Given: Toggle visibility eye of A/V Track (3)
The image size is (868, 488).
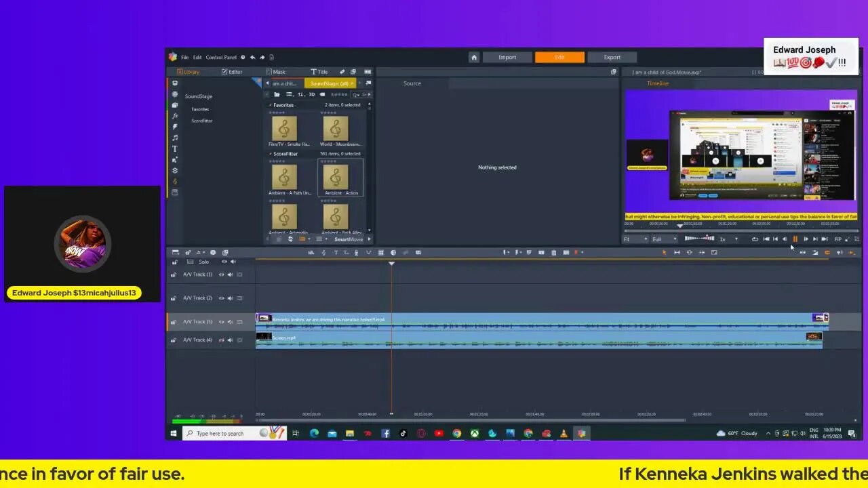Looking at the screenshot, I should [221, 322].
